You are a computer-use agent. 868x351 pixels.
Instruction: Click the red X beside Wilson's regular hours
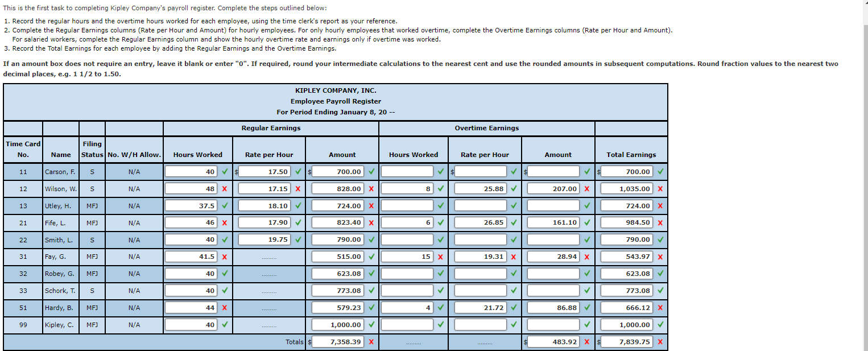pos(225,188)
